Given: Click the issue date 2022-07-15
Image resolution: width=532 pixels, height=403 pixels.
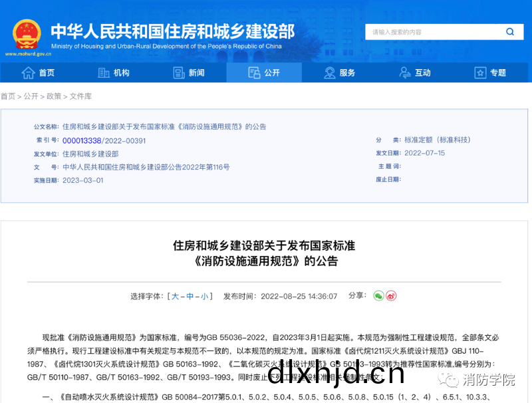Looking at the screenshot, I should [424, 153].
